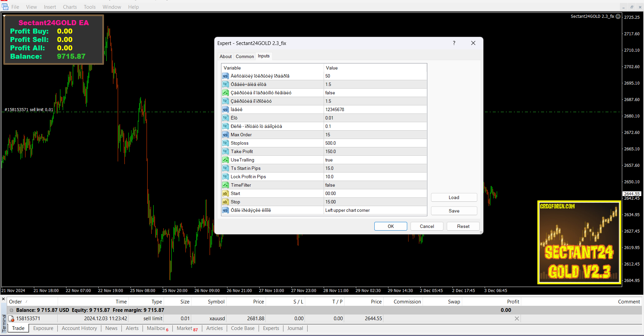Click the expert smiley face icon on the chart
This screenshot has width=644, height=336.
[618, 16]
